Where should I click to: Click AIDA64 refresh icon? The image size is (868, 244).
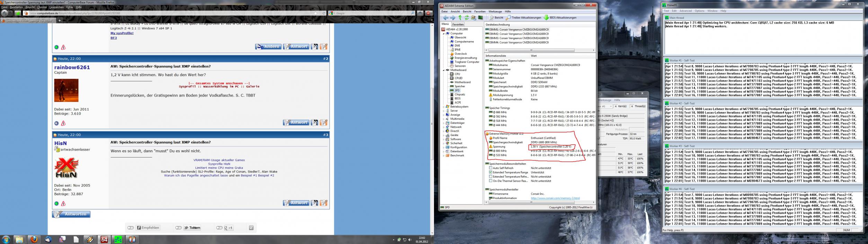[467, 18]
